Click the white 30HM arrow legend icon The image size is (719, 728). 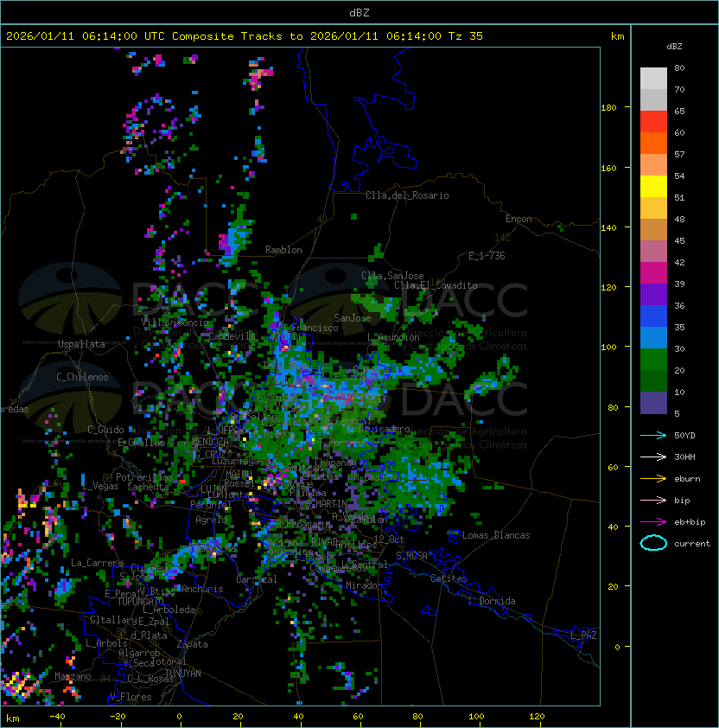click(x=653, y=457)
